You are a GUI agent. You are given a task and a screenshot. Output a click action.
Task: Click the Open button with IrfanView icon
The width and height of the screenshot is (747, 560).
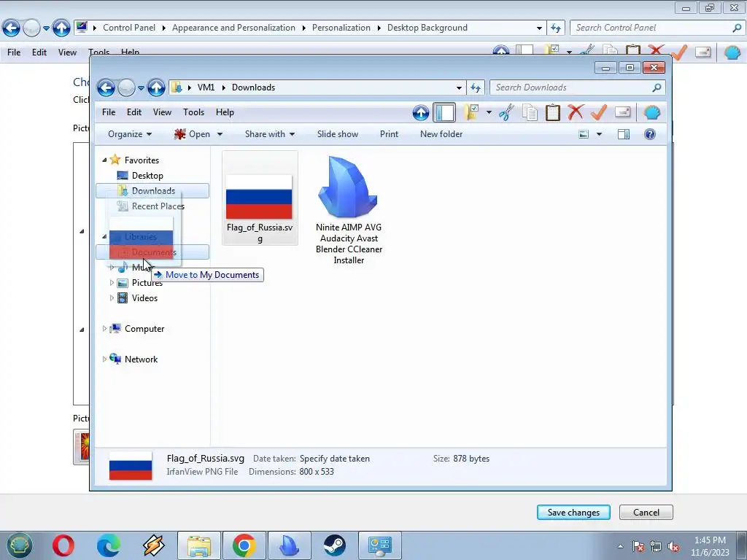(x=193, y=134)
